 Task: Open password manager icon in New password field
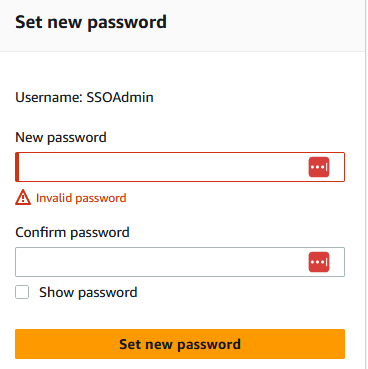tap(319, 167)
